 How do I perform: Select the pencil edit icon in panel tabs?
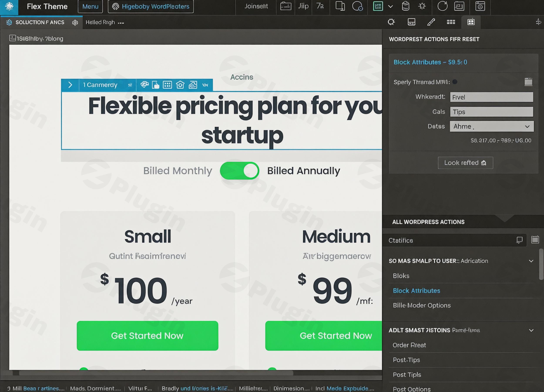[431, 22]
